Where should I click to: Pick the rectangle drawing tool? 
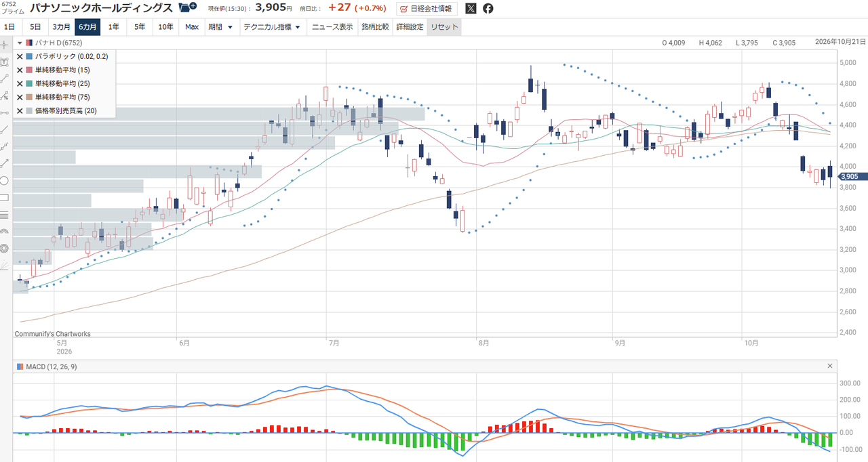(5, 198)
